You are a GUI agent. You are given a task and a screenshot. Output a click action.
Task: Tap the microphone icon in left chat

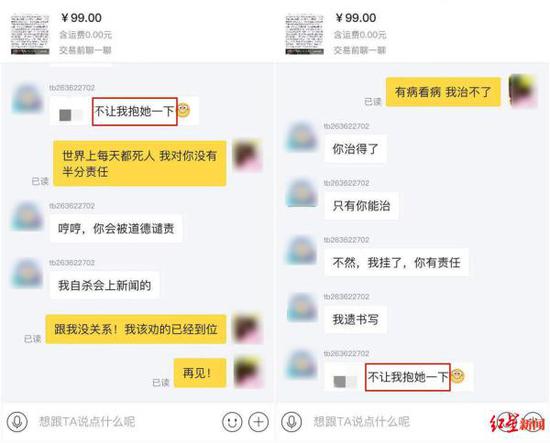pos(17,421)
